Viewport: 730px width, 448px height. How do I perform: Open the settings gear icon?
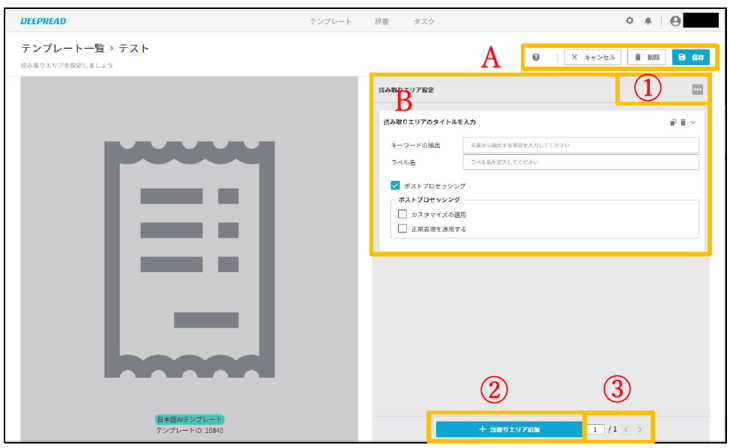tap(629, 21)
